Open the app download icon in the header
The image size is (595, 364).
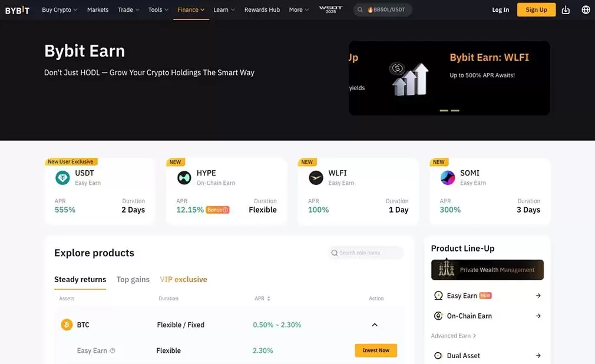(566, 9)
